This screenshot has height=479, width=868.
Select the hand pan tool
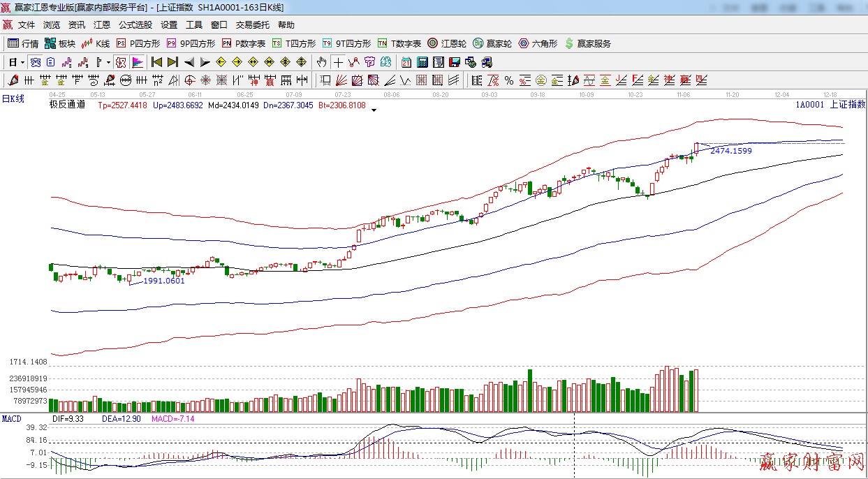pyautogui.click(x=321, y=62)
